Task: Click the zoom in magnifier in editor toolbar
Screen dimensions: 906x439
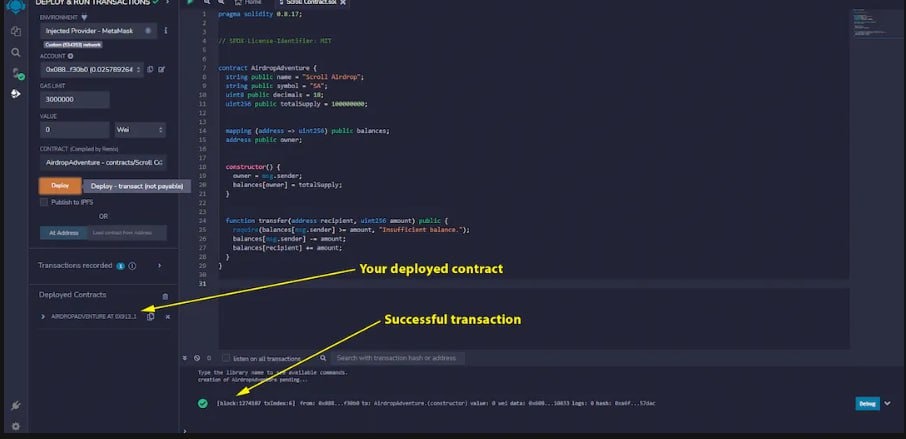Action: tap(221, 2)
